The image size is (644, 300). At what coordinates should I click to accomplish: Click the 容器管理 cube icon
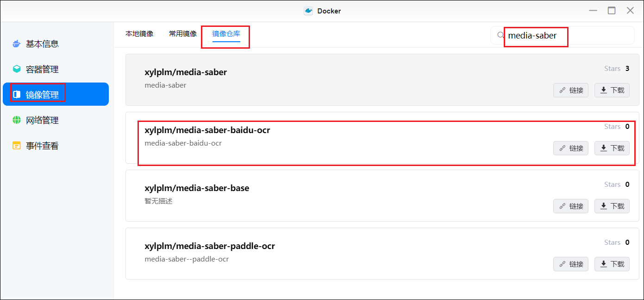click(17, 69)
